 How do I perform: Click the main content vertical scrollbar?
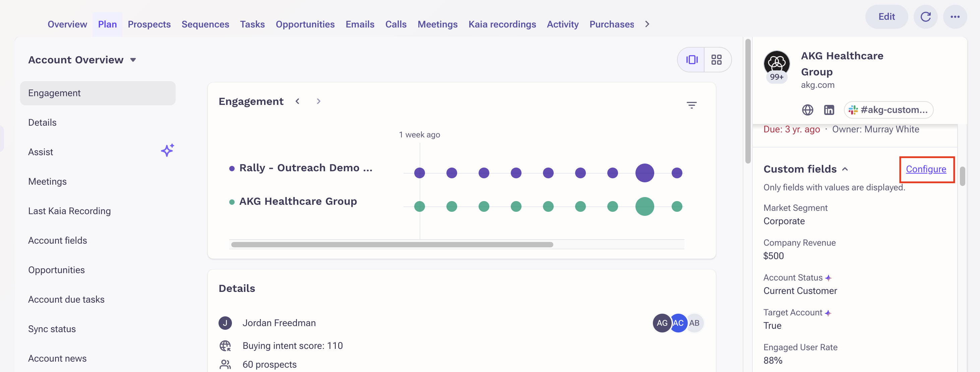point(747,101)
